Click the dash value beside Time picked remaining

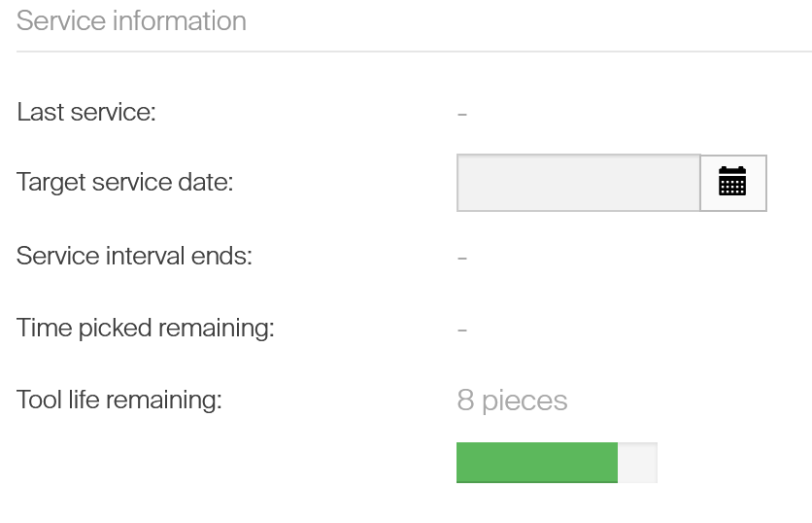(x=462, y=330)
